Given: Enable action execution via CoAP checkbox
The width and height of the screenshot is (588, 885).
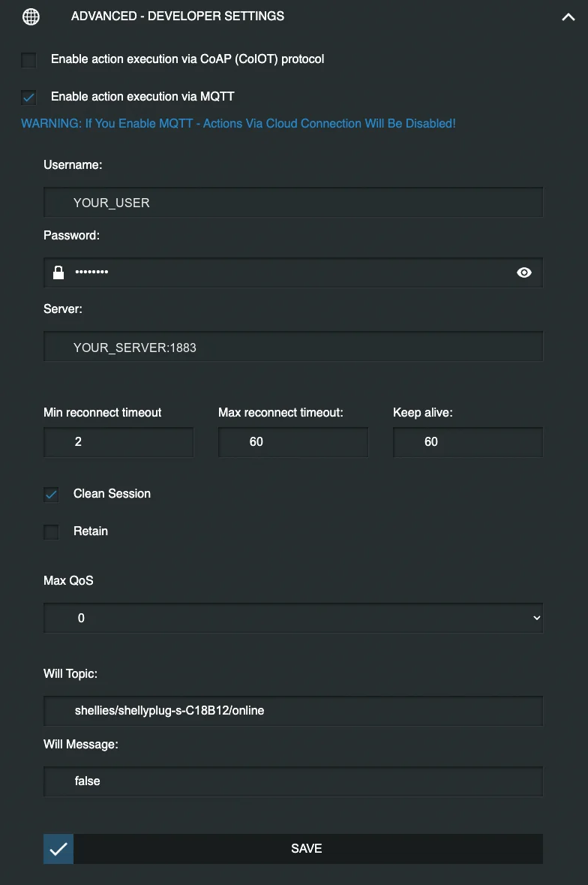Looking at the screenshot, I should [x=28, y=60].
